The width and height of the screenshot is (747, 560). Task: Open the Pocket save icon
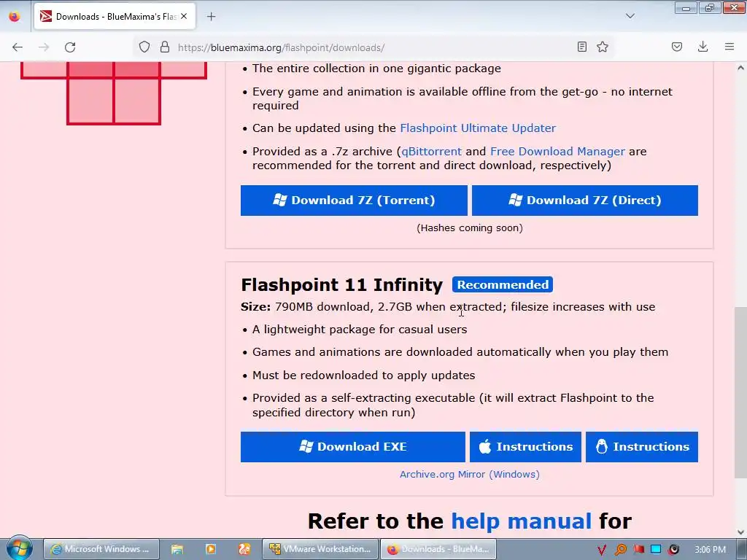pyautogui.click(x=677, y=47)
